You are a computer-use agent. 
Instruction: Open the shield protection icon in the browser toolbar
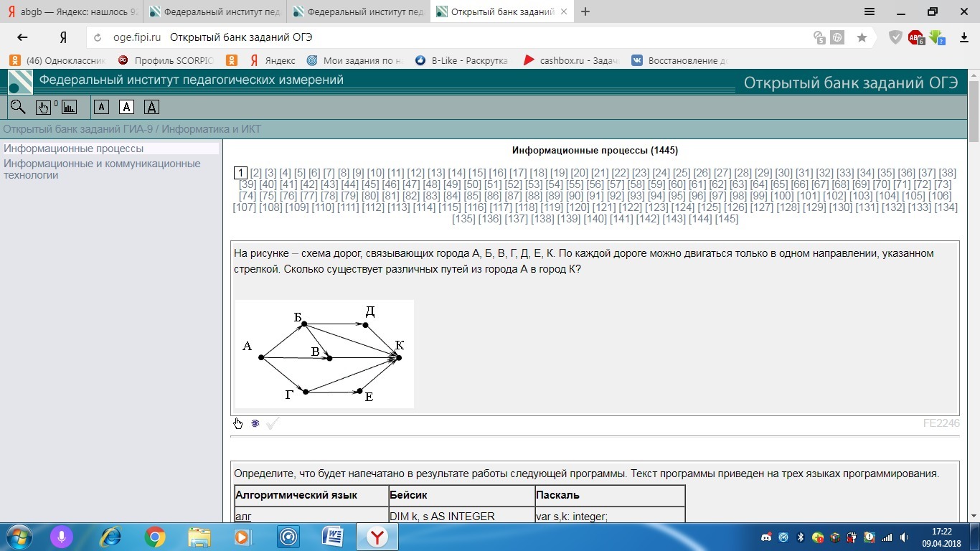[895, 37]
